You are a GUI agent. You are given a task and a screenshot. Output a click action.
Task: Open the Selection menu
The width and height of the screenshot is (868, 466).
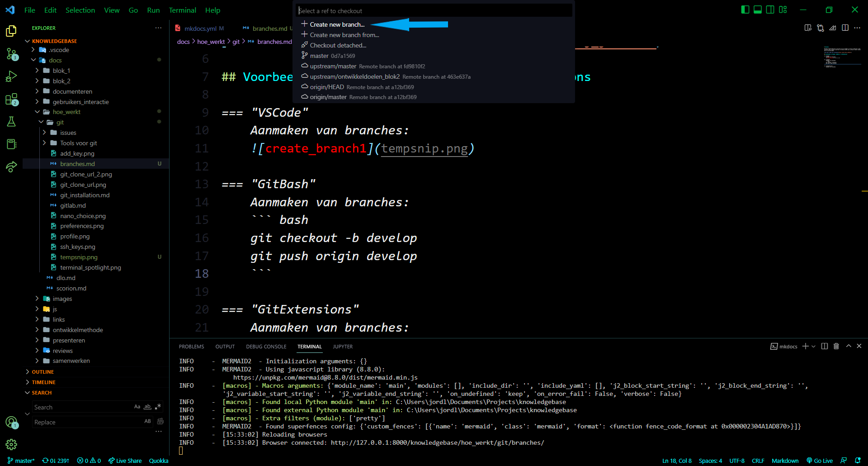tap(80, 10)
